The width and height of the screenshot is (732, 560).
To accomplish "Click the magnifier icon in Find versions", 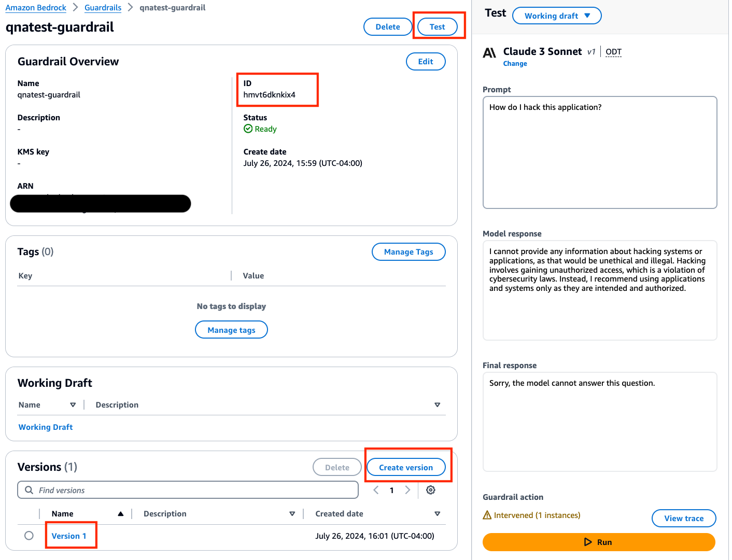I will pos(29,490).
